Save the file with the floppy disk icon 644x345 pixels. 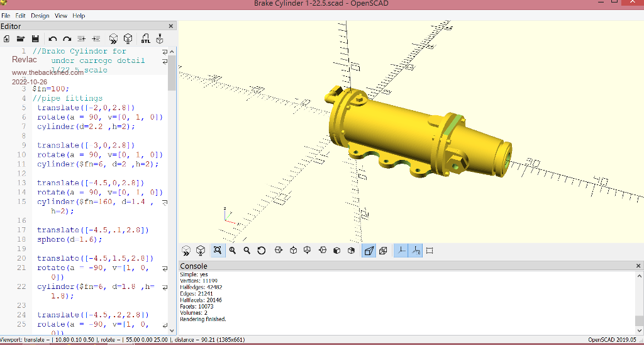click(x=35, y=39)
